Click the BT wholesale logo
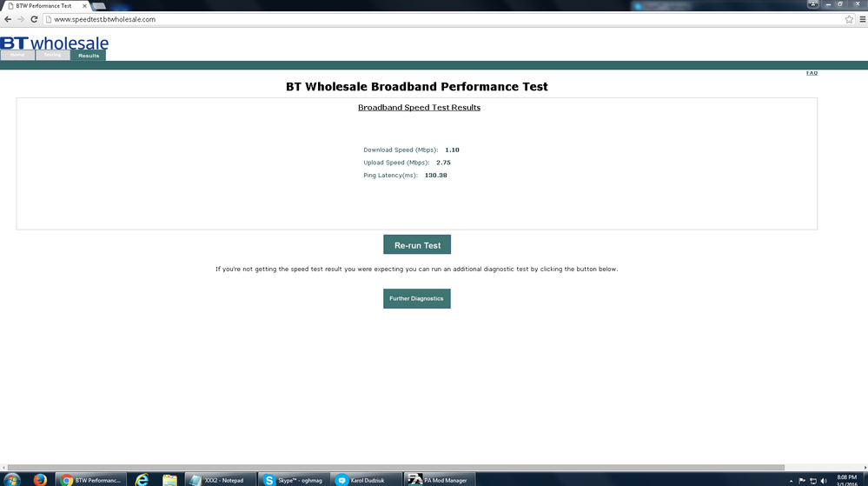Viewport: 868px width, 486px height. pos(54,43)
